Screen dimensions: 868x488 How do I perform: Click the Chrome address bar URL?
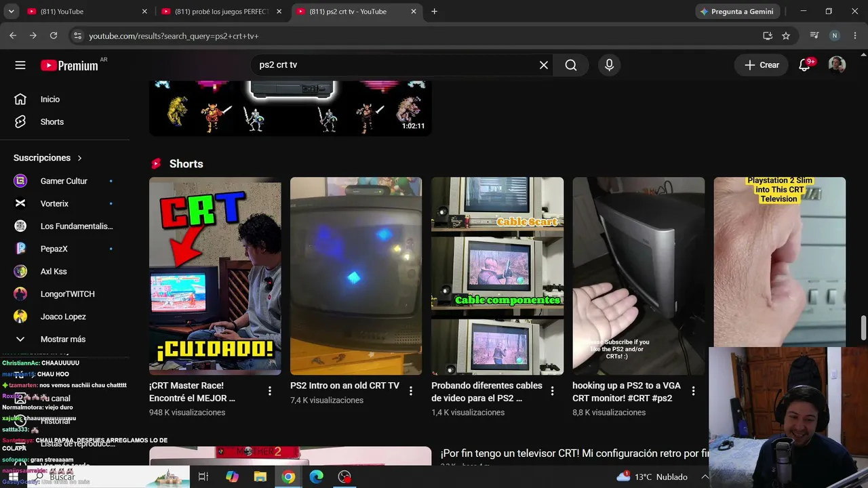coord(174,36)
